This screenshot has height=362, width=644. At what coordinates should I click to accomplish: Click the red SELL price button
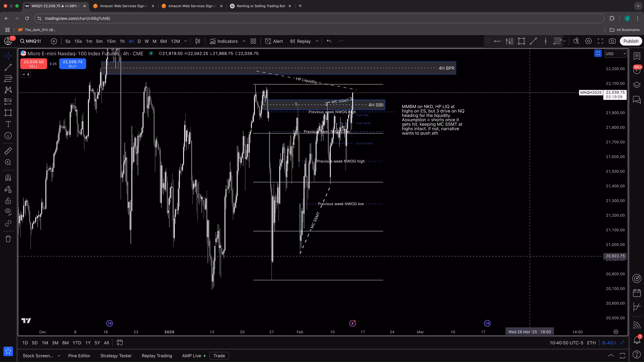[34, 64]
